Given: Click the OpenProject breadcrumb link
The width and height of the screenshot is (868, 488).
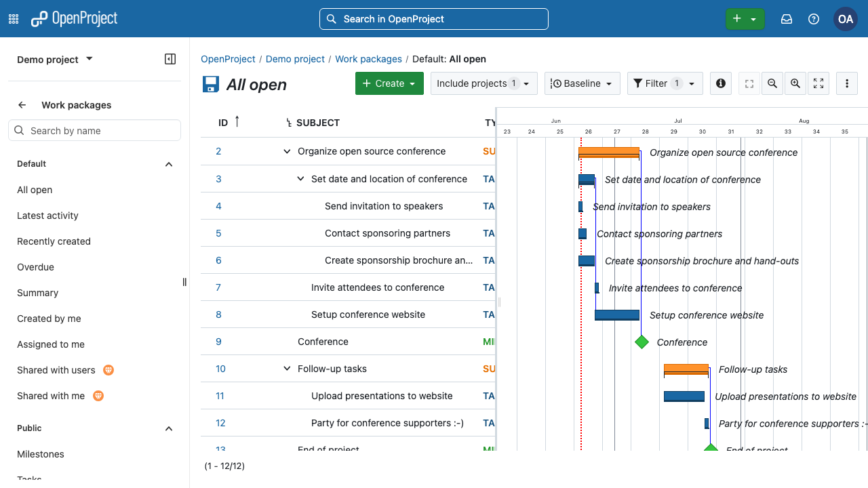Looking at the screenshot, I should point(228,59).
